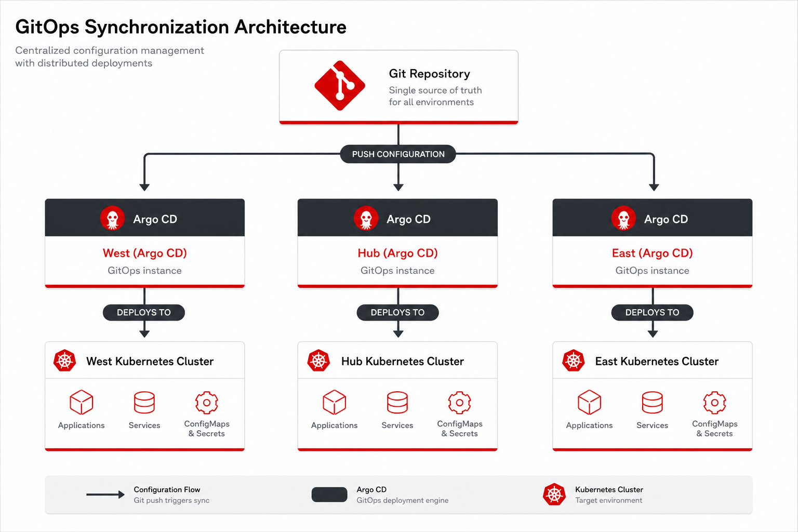
Task: Click the 'West Kubernetes Cluster' heading
Action: coord(150,361)
